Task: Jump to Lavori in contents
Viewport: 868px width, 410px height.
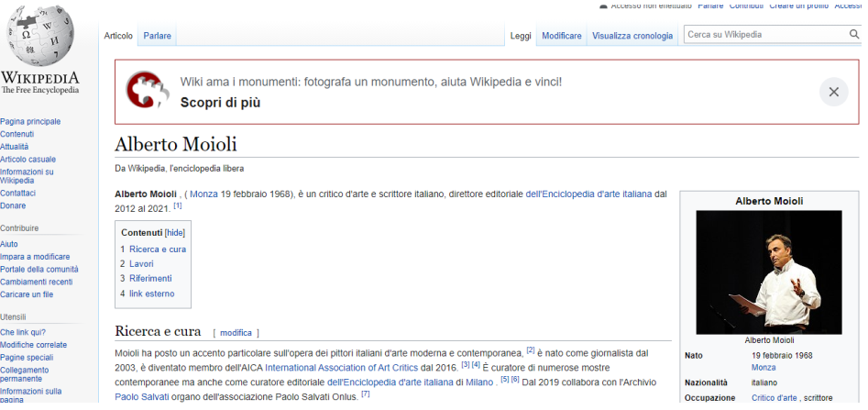Action: (142, 264)
